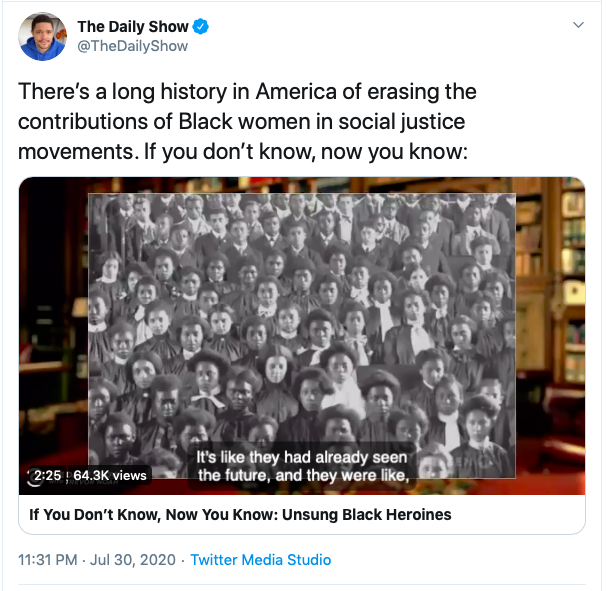This screenshot has width=607, height=591.
Task: Play the Unsung Black Heroines video
Action: 302,336
